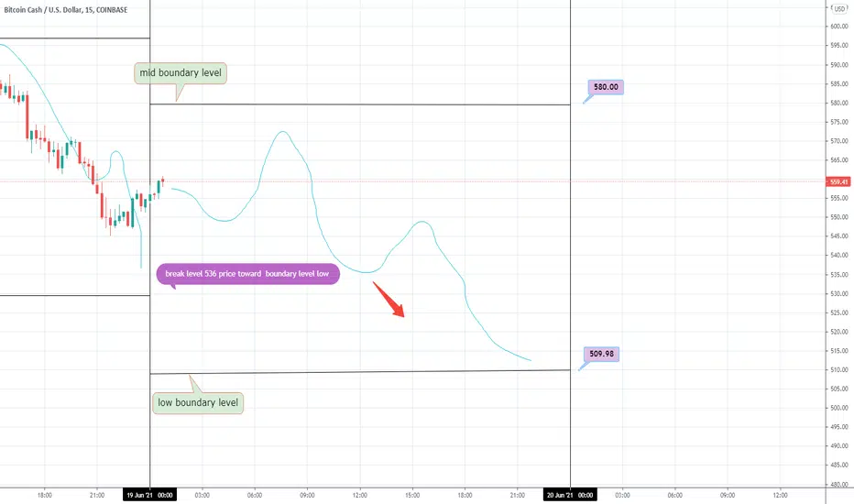This screenshot has width=854, height=504.
Task: Click the 20 Jun '21 00:00 date marker
Action: tap(570, 495)
